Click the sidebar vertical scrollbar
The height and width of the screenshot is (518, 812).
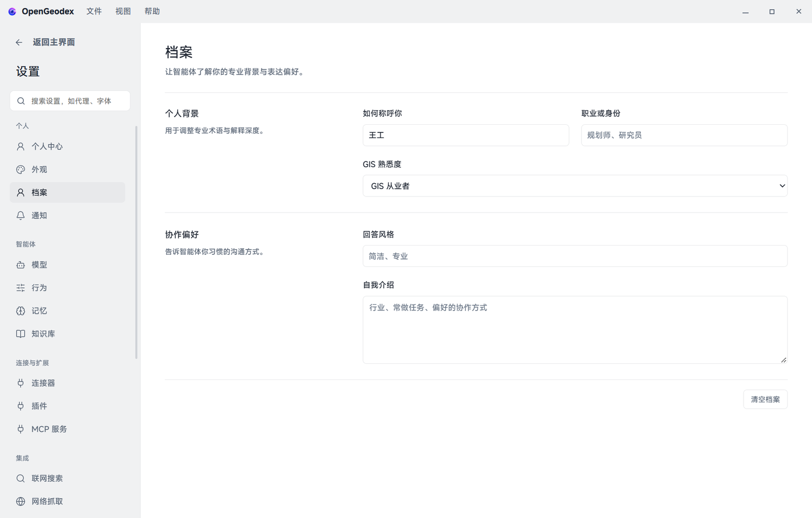click(x=137, y=243)
